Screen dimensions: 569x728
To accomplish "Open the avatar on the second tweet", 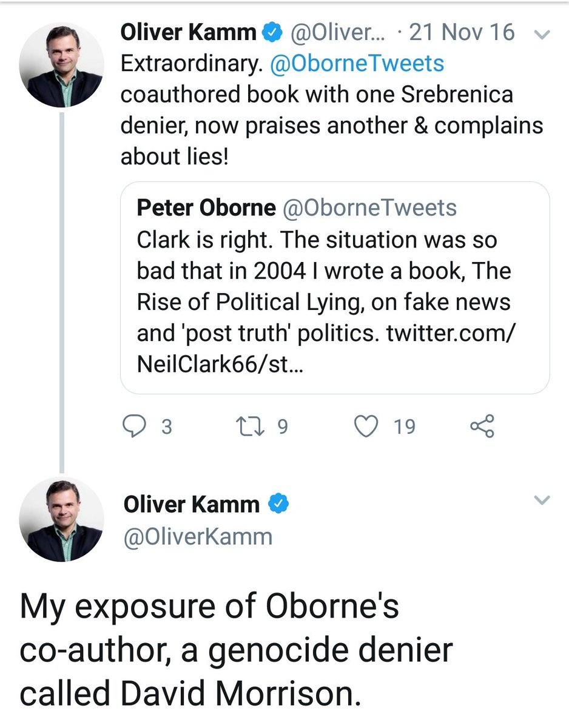I will pyautogui.click(x=61, y=519).
